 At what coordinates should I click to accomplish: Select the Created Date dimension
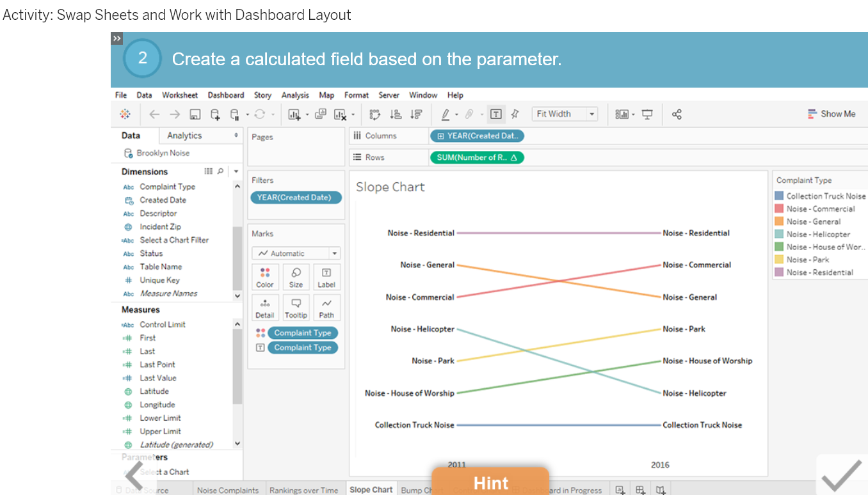163,200
